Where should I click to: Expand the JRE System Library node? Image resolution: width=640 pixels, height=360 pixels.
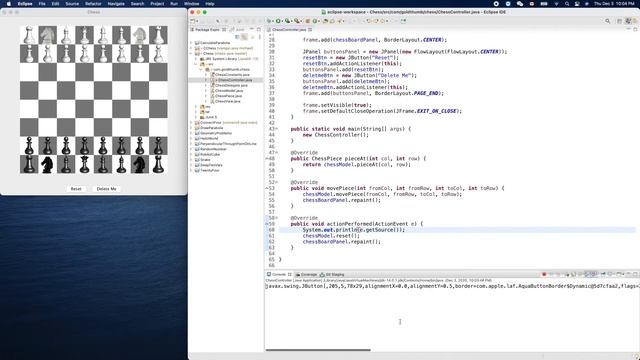click(196, 59)
